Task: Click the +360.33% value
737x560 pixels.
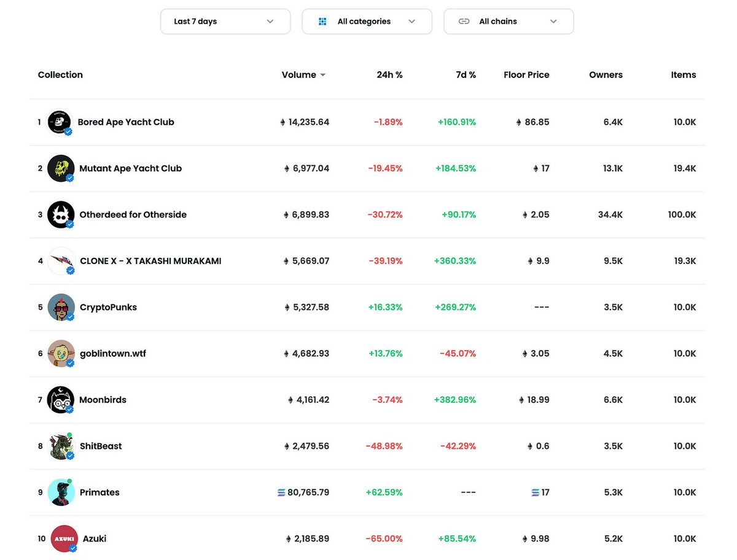Action: click(x=455, y=261)
